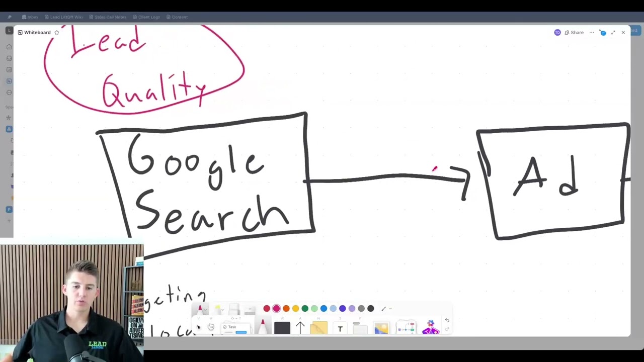The width and height of the screenshot is (644, 362).
Task: Select the Text tool
Action: pyautogui.click(x=340, y=329)
